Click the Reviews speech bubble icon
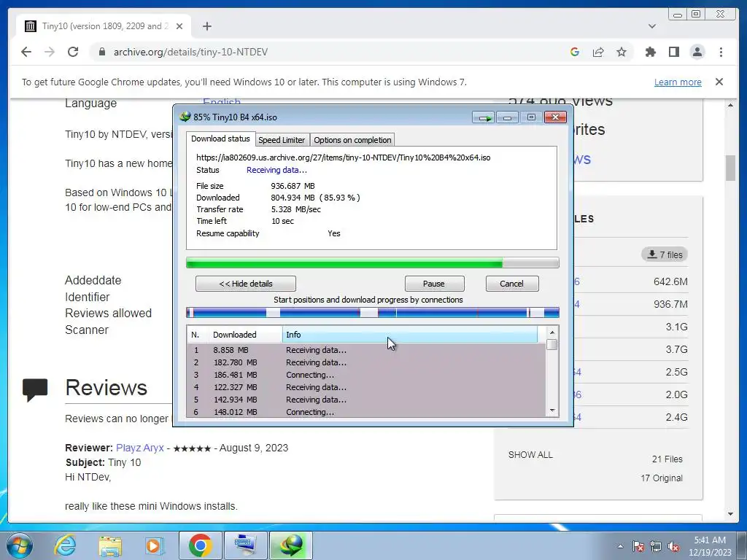 click(35, 390)
